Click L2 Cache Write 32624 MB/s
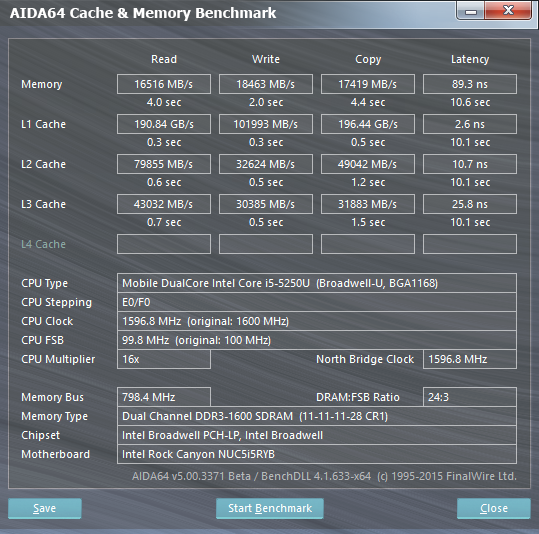Screen dimensions: 539x534 click(x=266, y=164)
